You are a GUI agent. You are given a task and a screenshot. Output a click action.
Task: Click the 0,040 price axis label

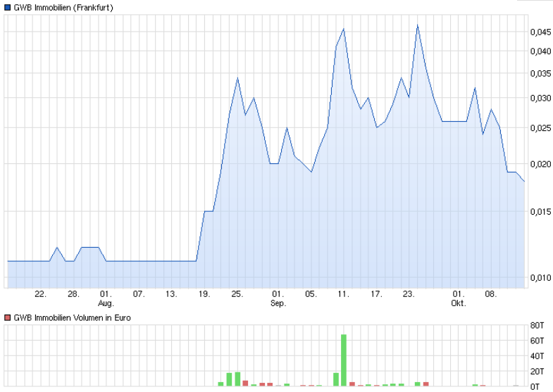click(x=540, y=51)
